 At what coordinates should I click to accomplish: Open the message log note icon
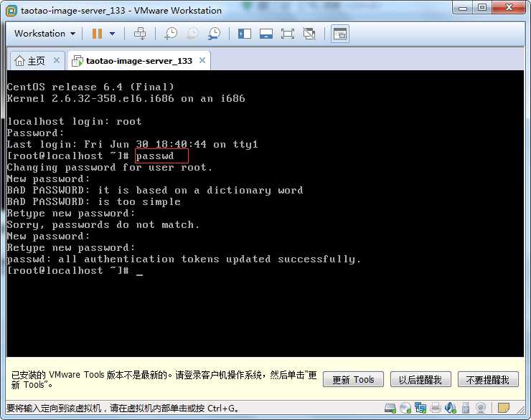coord(504,408)
